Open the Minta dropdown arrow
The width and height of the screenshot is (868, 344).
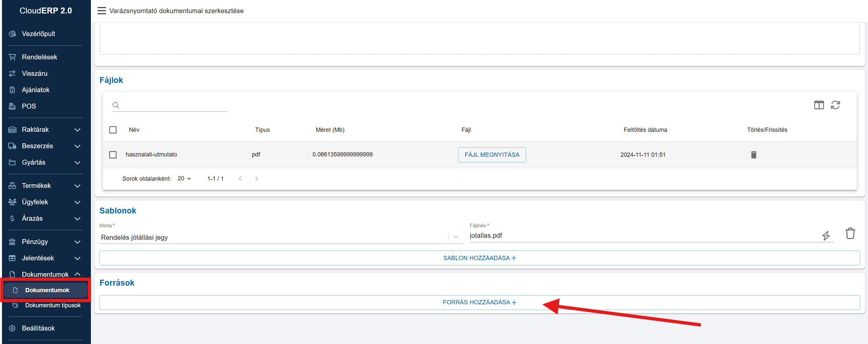click(455, 237)
